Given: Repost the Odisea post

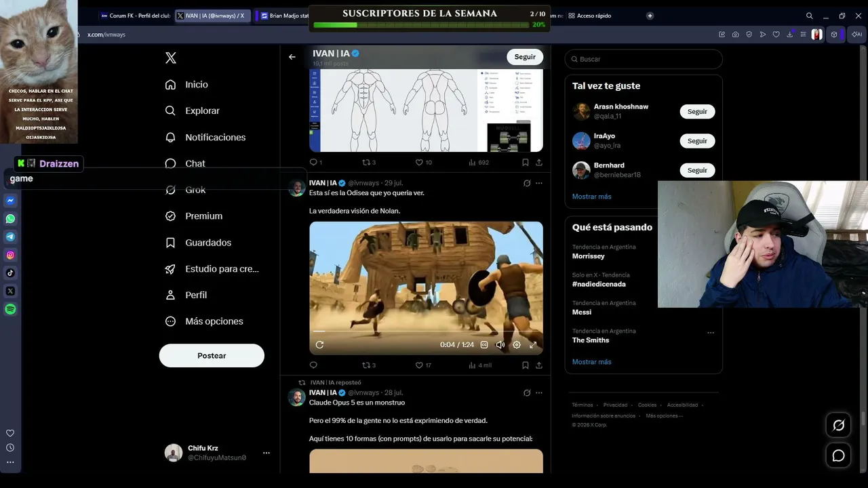Looking at the screenshot, I should pos(369,365).
